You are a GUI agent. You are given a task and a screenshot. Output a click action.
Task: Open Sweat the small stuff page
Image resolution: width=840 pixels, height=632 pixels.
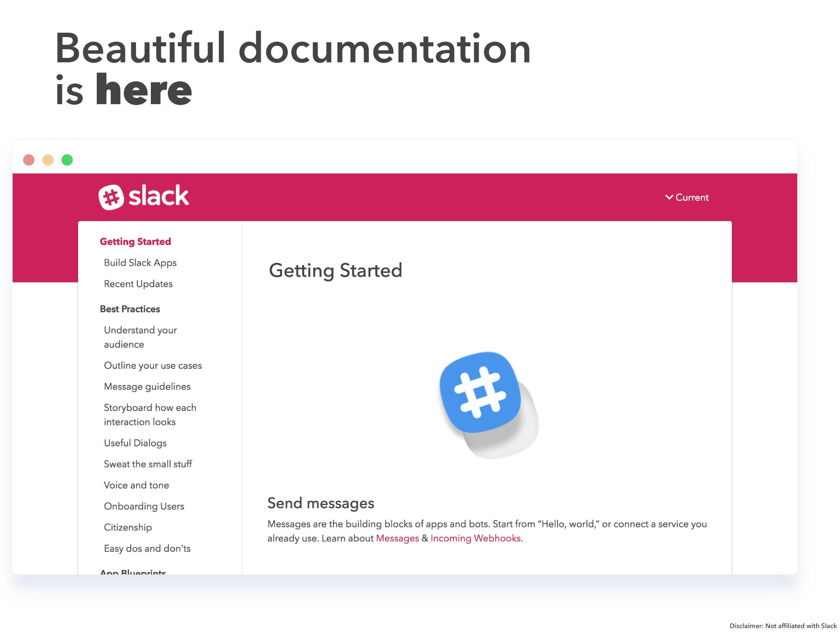[148, 464]
